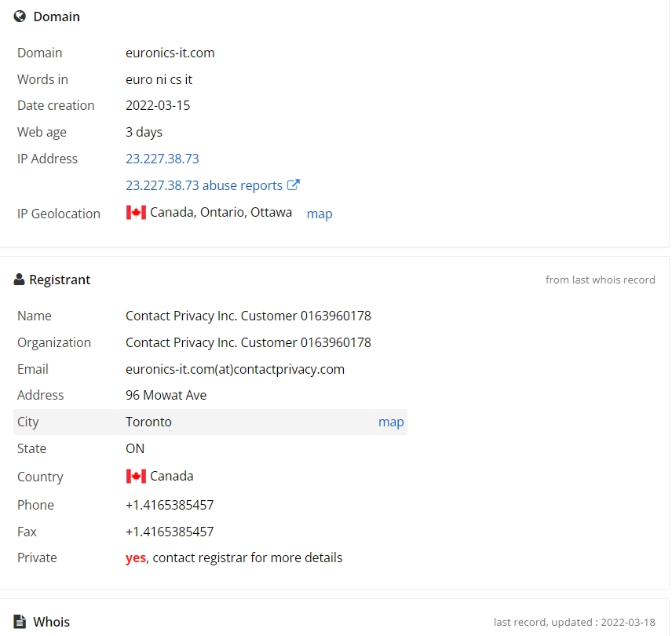
Task: Click the 'from last whois record' note
Action: pyautogui.click(x=600, y=280)
